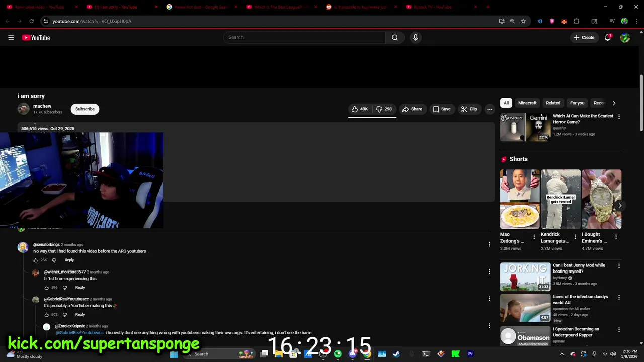
Task: Open browser extensions puzzle icon
Action: click(577, 21)
